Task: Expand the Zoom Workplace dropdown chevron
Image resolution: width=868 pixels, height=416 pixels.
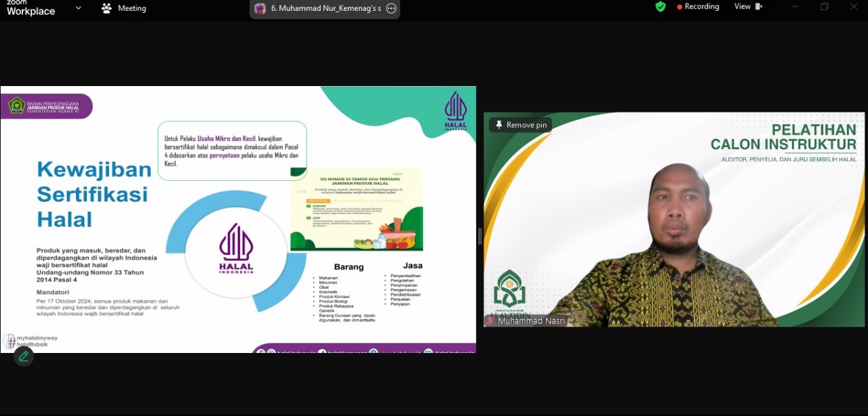Action: 78,8
